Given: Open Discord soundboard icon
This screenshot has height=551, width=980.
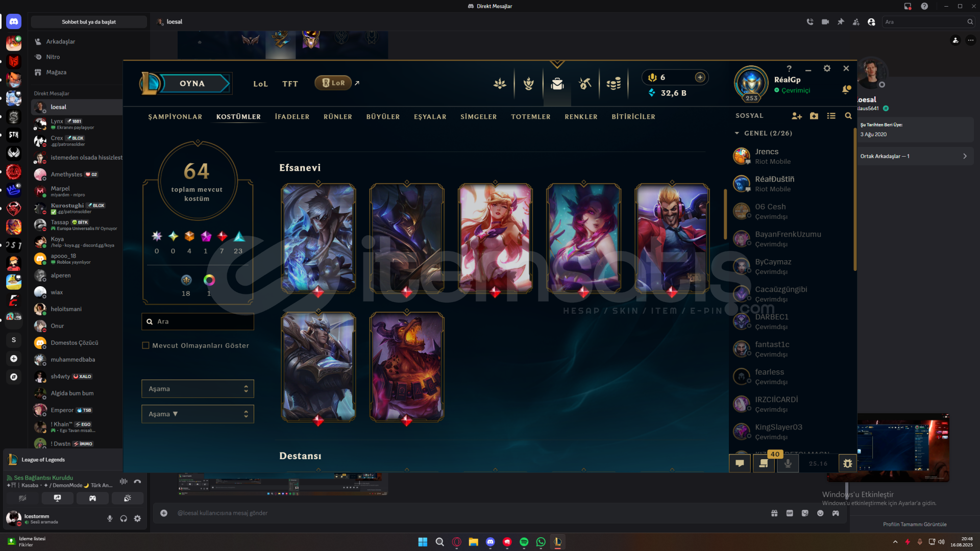Looking at the screenshot, I should [128, 498].
